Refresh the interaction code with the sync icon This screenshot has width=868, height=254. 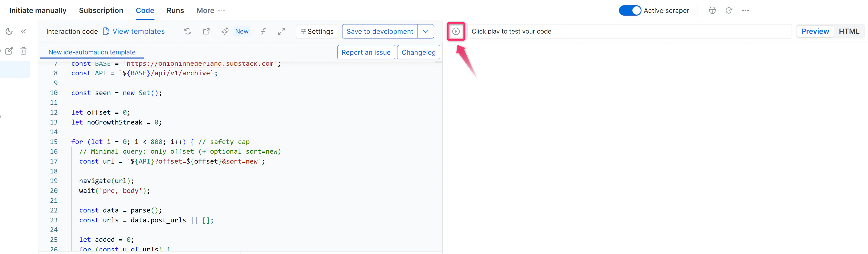(x=188, y=31)
